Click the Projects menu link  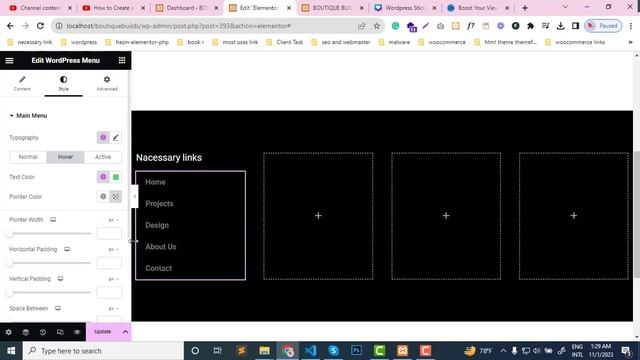pyautogui.click(x=159, y=204)
